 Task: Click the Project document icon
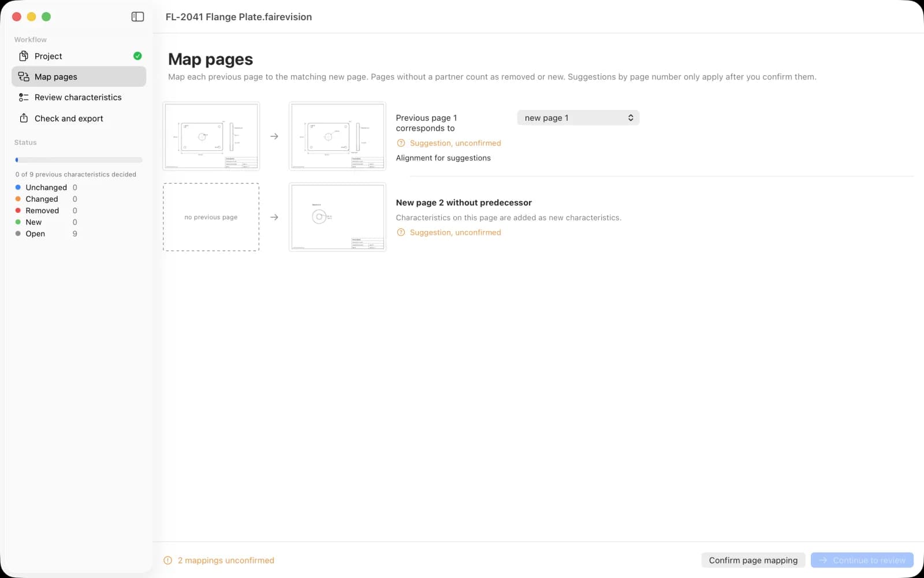coord(24,56)
